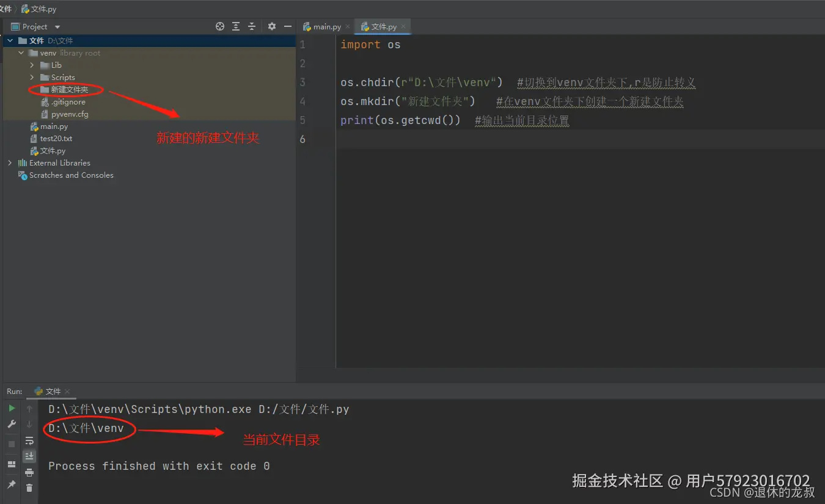Open the Project view dropdown arrow
The width and height of the screenshot is (825, 504).
pyautogui.click(x=57, y=27)
